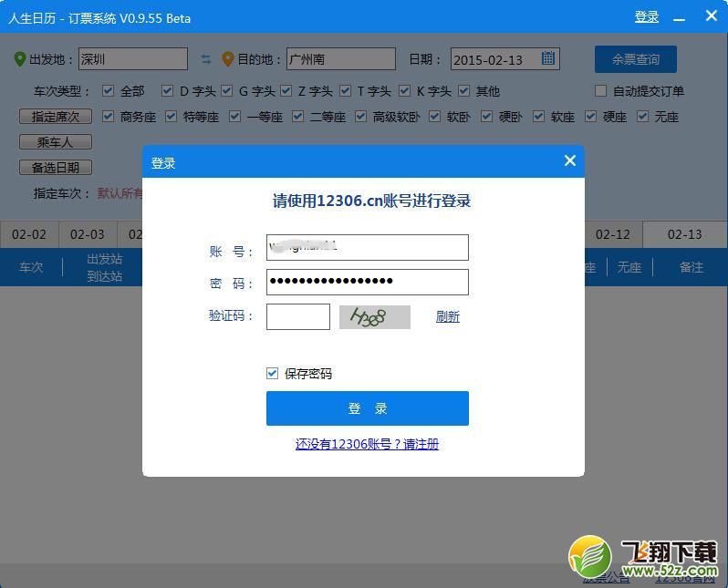728x588 pixels.
Task: Select the 02-13 date tab
Action: click(685, 234)
